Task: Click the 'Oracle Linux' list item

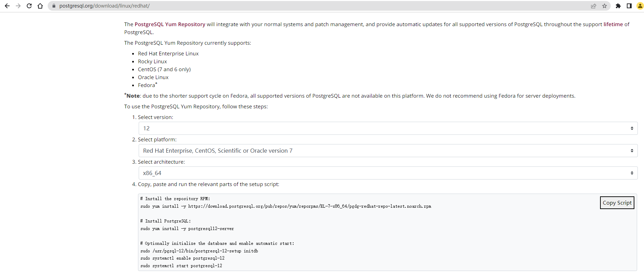Action: click(153, 77)
